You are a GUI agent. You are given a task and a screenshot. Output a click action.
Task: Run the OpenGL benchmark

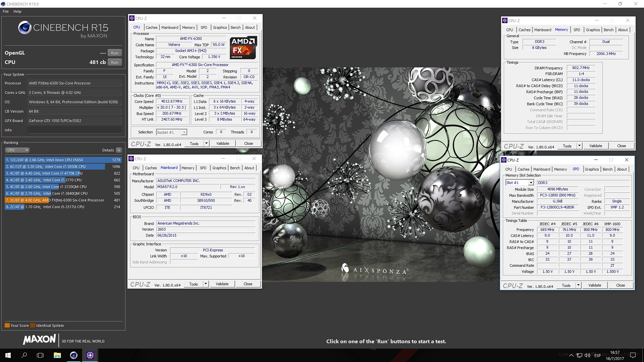click(x=114, y=53)
